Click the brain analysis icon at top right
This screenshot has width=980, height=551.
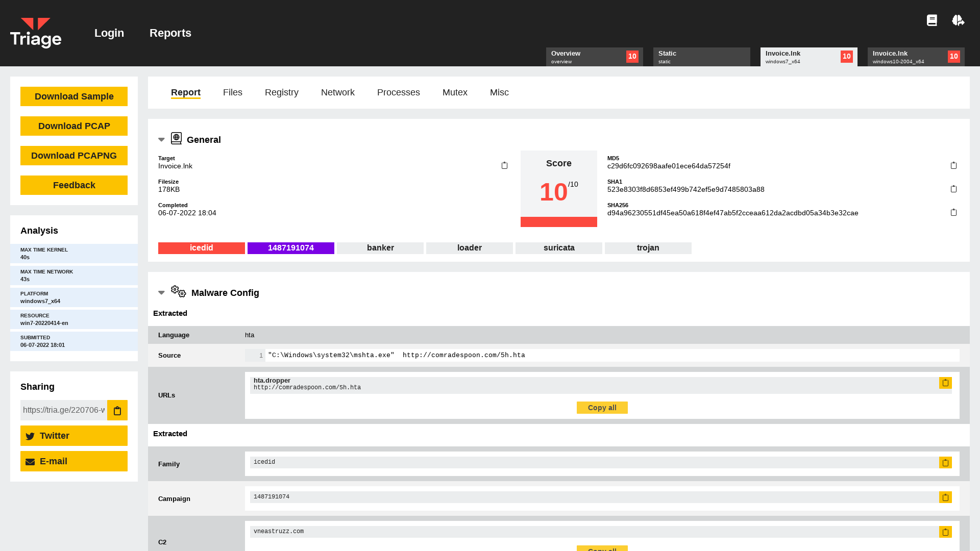click(x=958, y=20)
